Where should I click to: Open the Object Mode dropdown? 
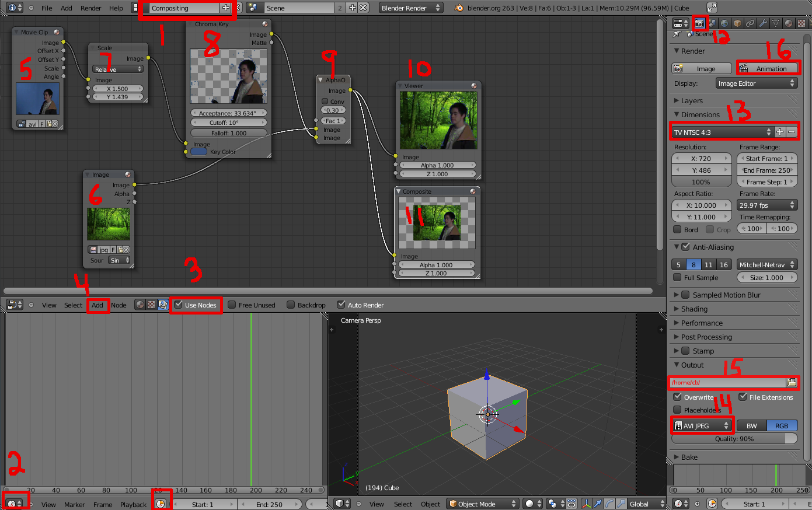483,504
